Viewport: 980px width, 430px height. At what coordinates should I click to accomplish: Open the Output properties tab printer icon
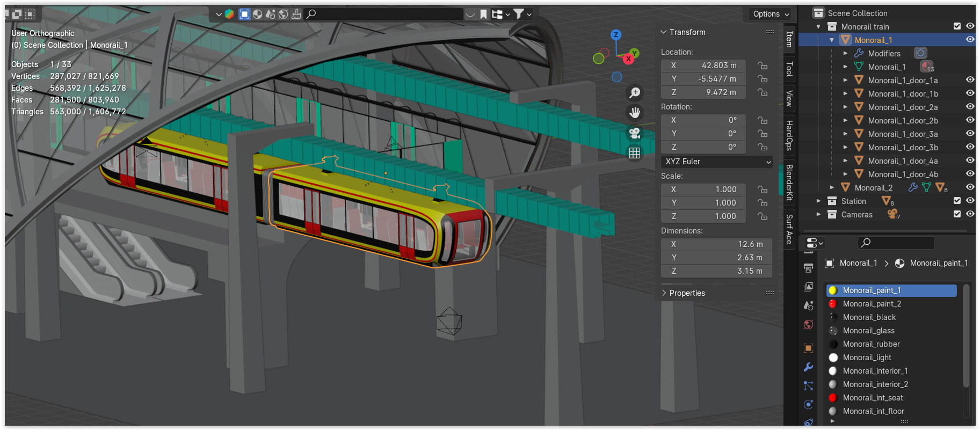coord(808,268)
